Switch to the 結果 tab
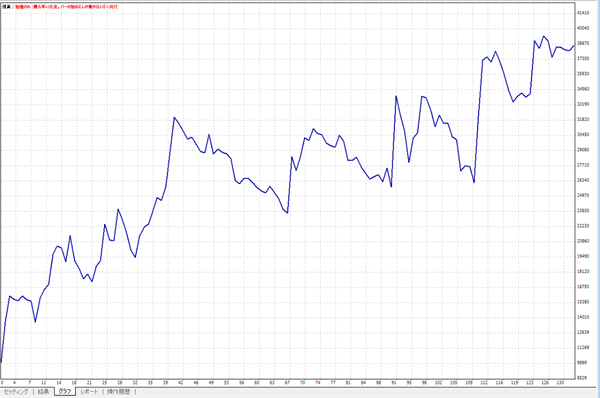 43,392
